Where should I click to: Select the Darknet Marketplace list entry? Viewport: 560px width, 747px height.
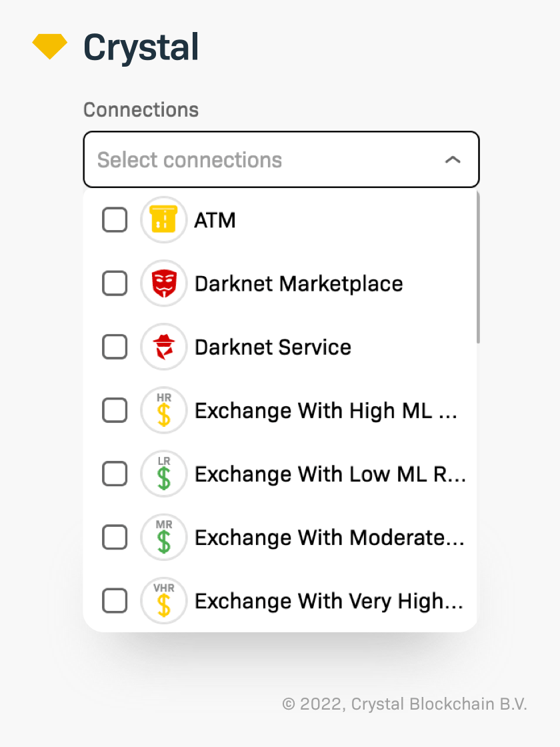298,283
